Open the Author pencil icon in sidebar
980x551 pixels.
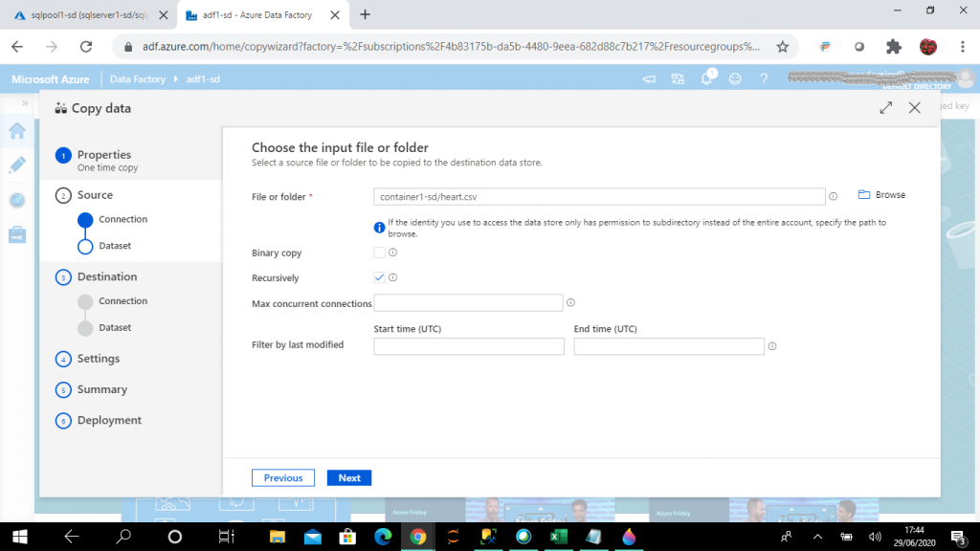[17, 165]
